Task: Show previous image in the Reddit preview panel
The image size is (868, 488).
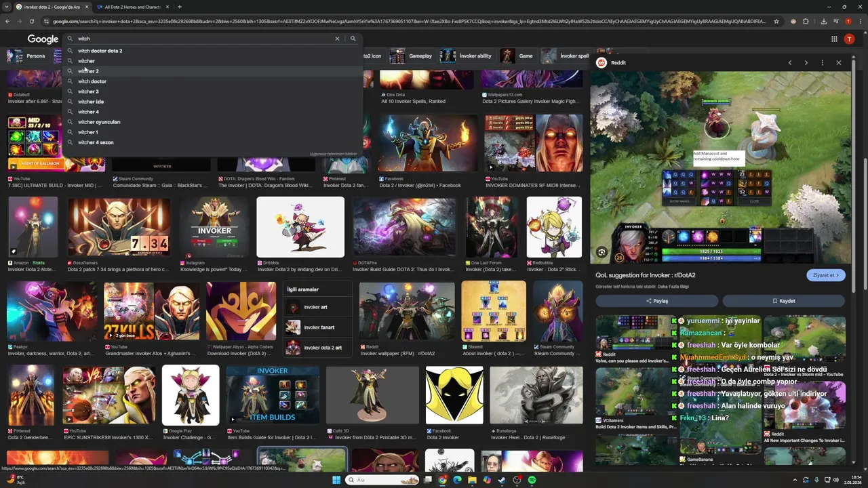Action: (789, 62)
